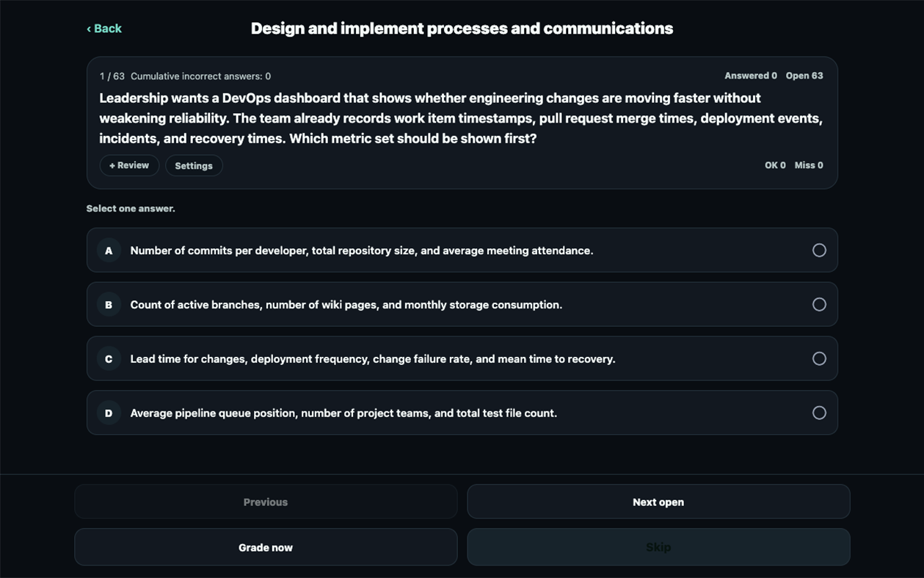Open the Settings button in question card
Viewport: 924px width, 578px height.
(x=194, y=165)
